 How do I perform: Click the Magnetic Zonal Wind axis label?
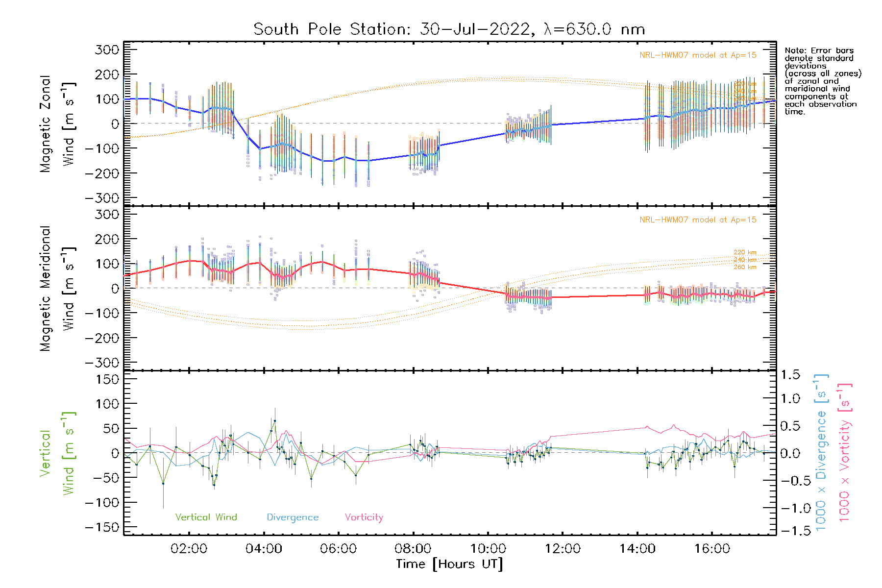point(57,124)
